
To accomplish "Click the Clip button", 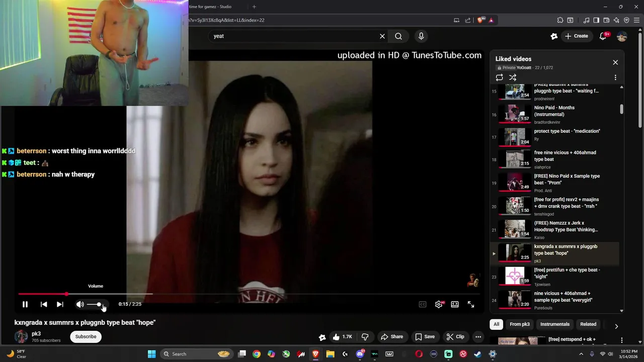I will [x=455, y=337].
